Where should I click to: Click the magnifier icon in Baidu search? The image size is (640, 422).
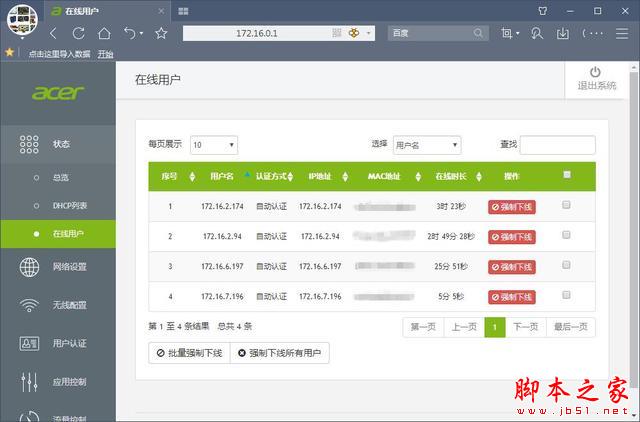(x=478, y=33)
